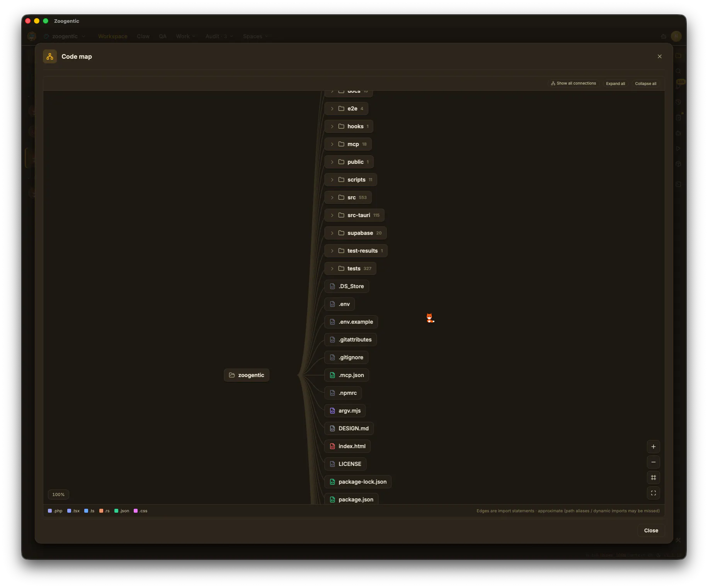Select the hooks folder label
The image size is (708, 588).
356,126
